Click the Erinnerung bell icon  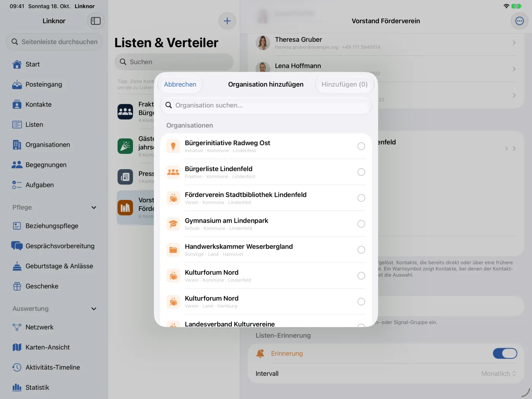pos(260,353)
